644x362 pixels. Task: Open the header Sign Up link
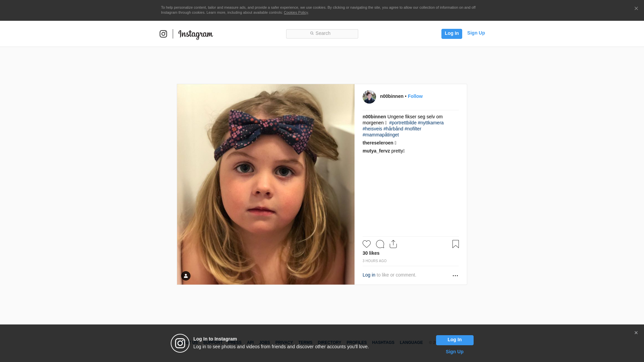coord(476,33)
